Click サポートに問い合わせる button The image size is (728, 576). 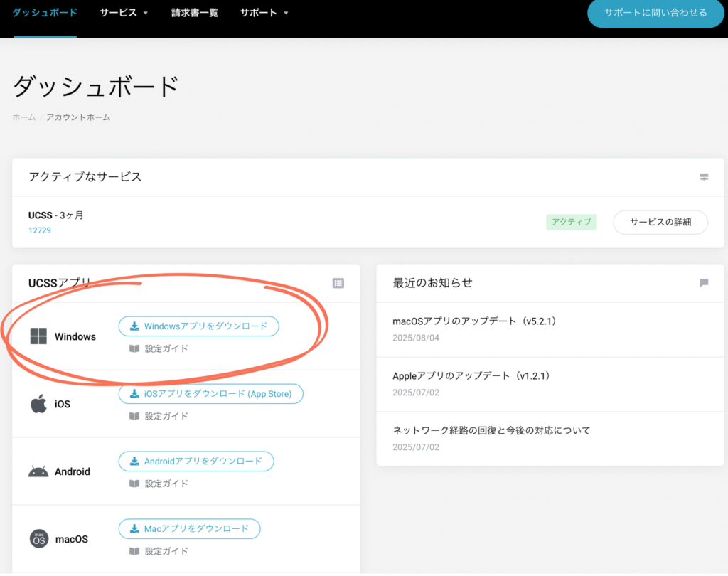(655, 13)
